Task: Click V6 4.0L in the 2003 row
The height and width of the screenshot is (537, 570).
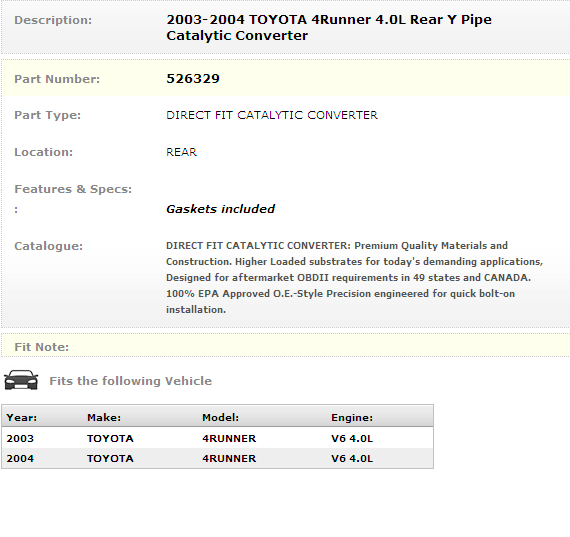Action: click(x=352, y=439)
